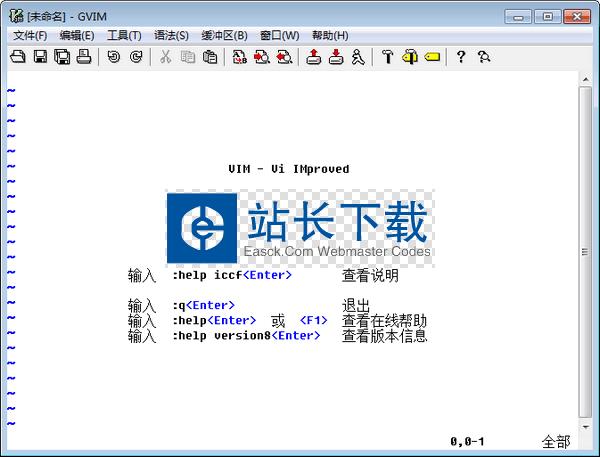Click the Save session icon
This screenshot has width=600, height=457.
click(336, 57)
